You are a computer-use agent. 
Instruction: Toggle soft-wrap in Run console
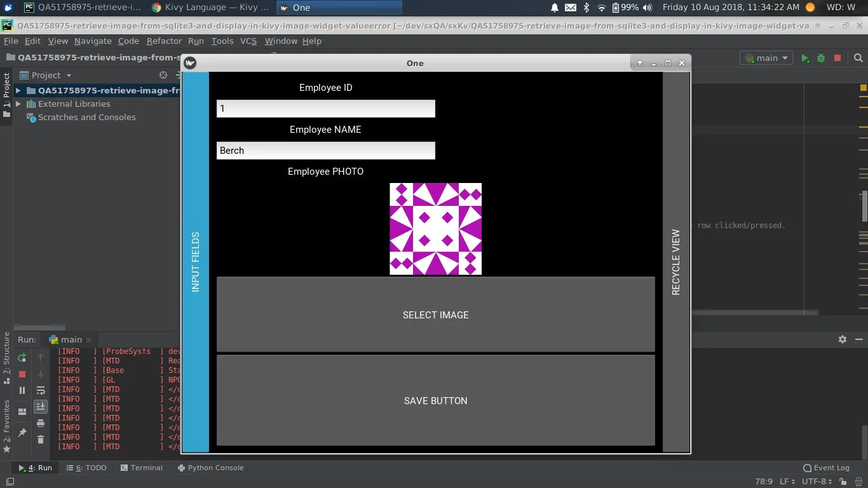pyautogui.click(x=41, y=391)
